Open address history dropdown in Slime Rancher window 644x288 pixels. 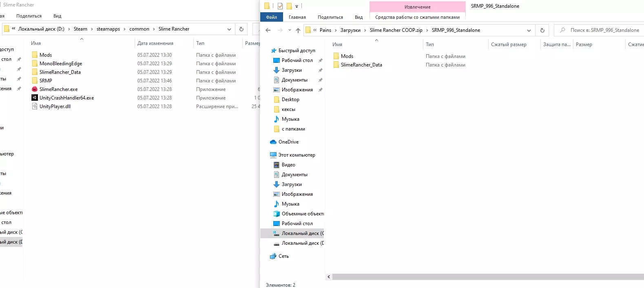(x=229, y=29)
